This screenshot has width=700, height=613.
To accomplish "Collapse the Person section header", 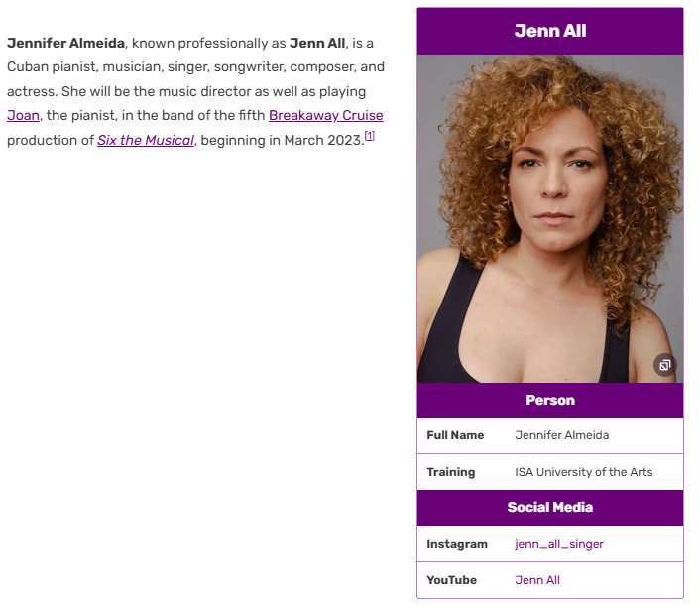I will coord(550,401).
